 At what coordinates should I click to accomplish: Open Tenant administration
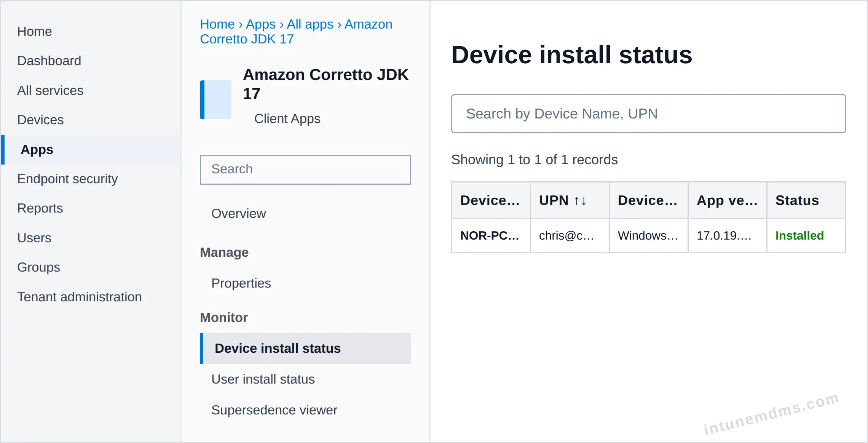click(80, 297)
